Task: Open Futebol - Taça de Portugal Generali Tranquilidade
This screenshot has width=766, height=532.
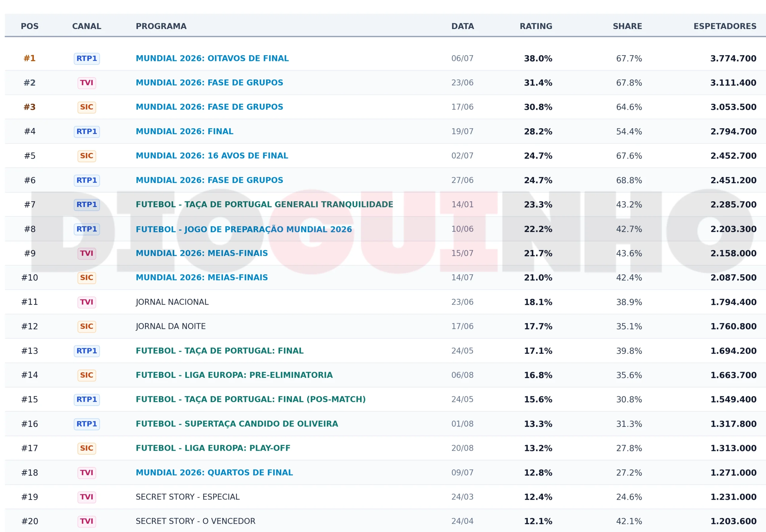Action: [x=265, y=204]
